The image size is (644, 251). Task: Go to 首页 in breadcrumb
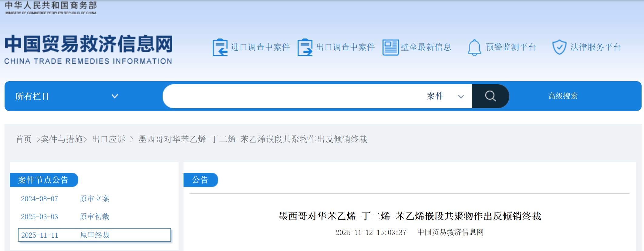[x=23, y=139]
